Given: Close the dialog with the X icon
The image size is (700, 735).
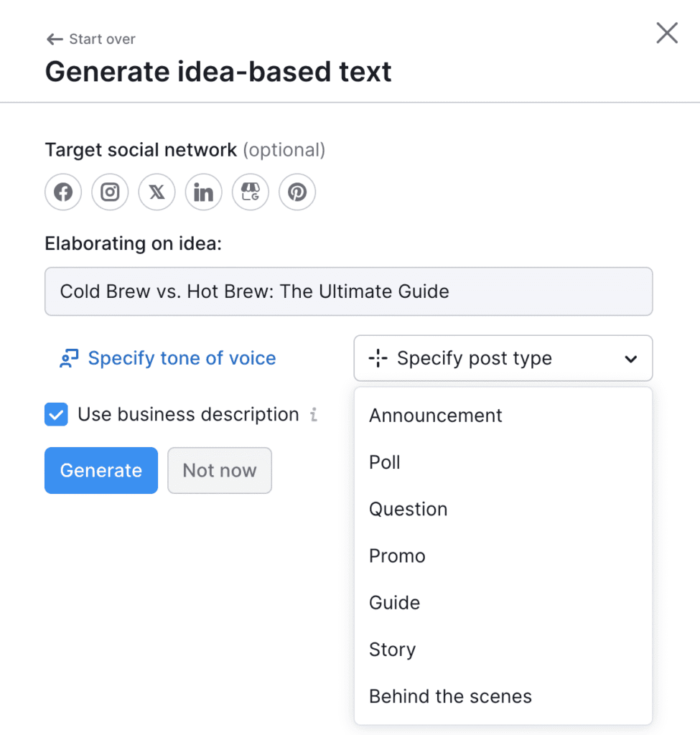Looking at the screenshot, I should [x=667, y=33].
